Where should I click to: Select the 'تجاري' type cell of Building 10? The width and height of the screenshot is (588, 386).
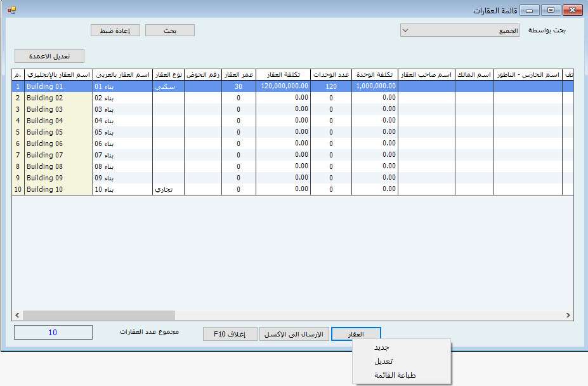tap(168, 189)
